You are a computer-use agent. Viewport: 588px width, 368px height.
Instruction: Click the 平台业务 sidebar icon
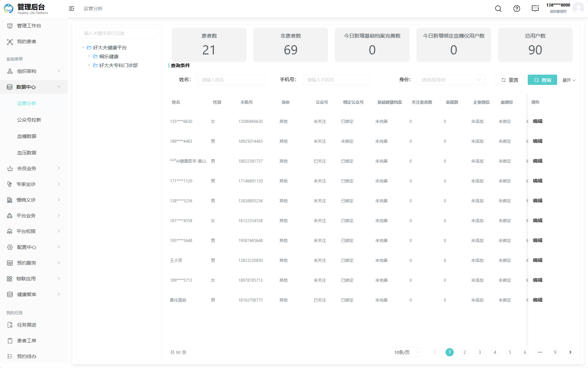10,216
